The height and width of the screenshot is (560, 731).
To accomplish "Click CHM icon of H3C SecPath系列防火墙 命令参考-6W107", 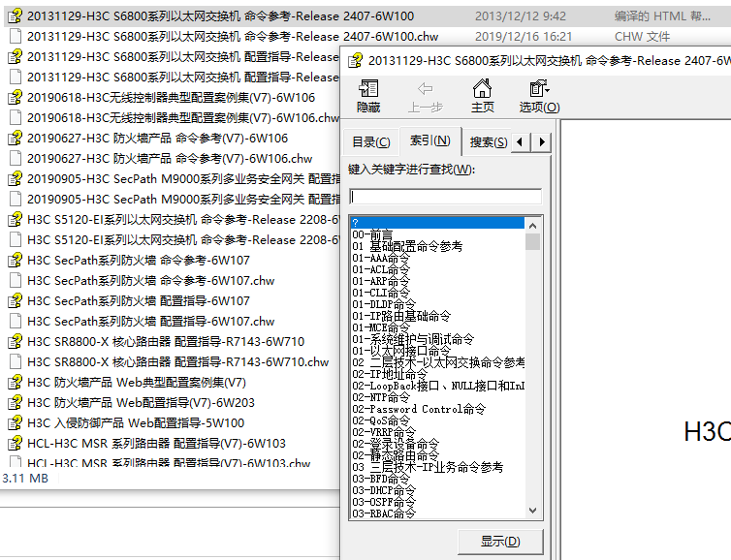I will [x=15, y=260].
